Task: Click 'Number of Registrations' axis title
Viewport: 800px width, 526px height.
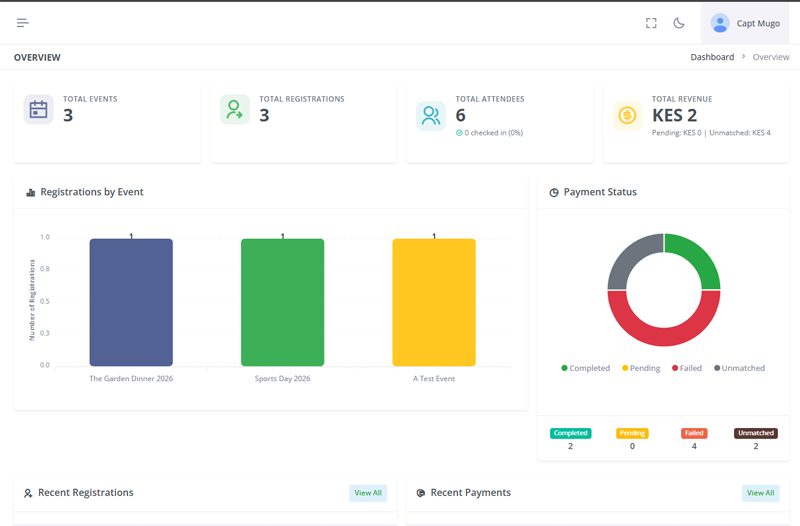Action: pos(32,300)
